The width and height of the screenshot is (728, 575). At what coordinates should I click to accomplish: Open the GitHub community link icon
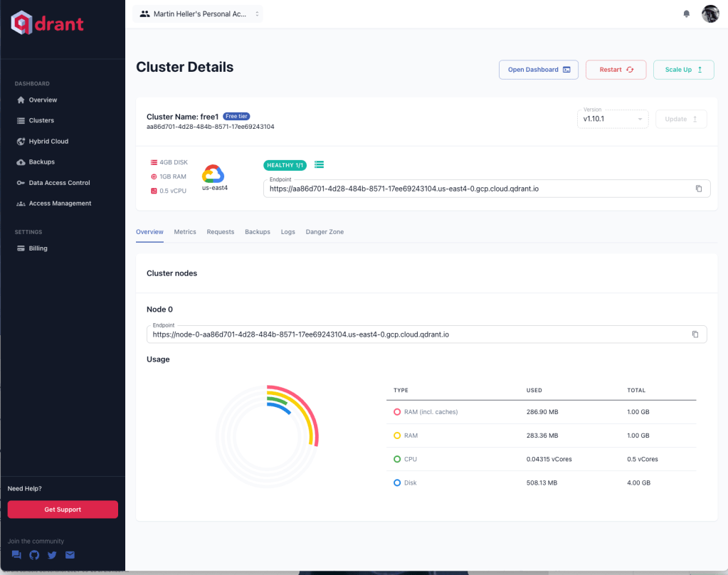click(x=34, y=554)
